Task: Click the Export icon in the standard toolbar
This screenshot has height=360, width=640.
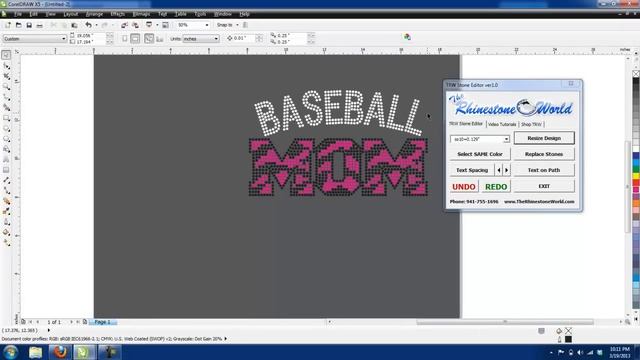Action: (135, 25)
